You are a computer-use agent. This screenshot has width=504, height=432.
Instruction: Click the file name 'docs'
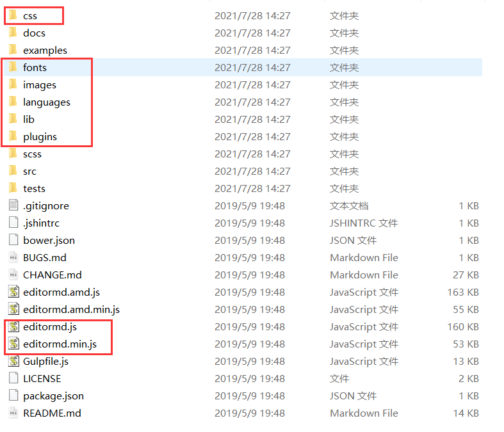pyautogui.click(x=34, y=33)
